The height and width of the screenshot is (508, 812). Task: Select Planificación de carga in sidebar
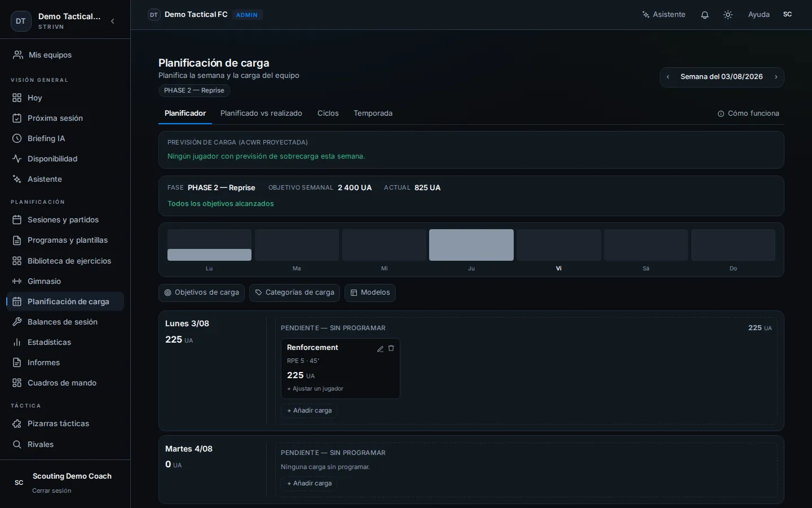(65, 301)
